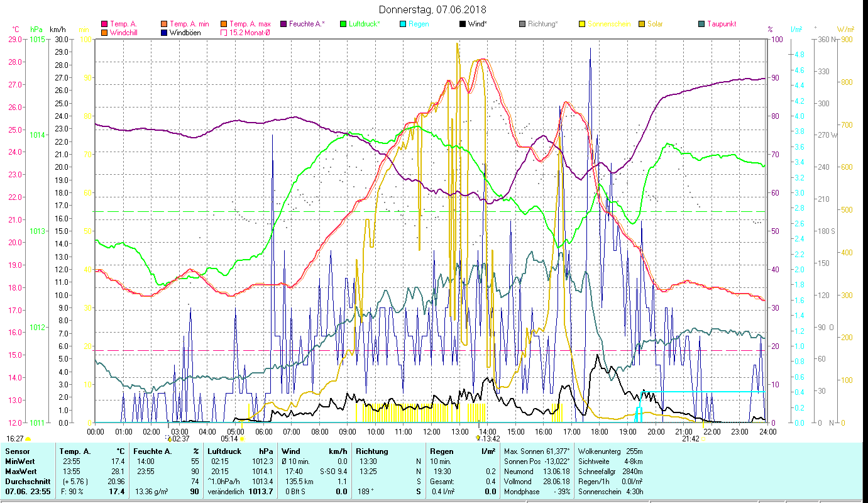Viewport: 868px width, 503px height.
Task: Click the '189 °' direction value
Action: pyautogui.click(x=366, y=492)
